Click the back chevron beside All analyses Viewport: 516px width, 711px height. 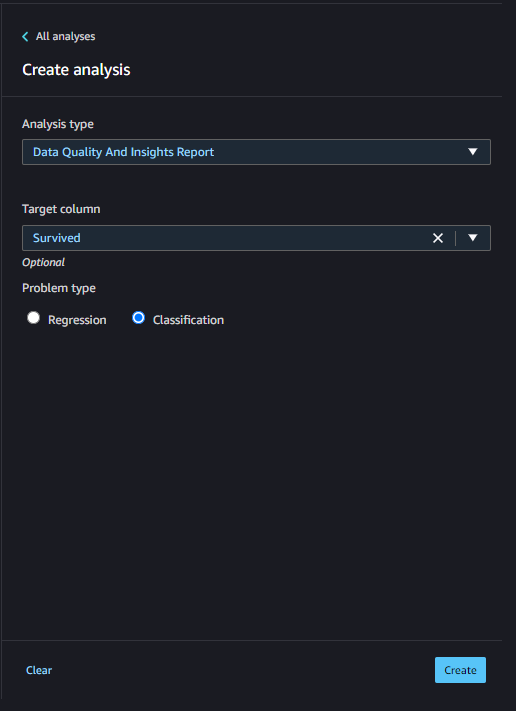[x=25, y=37]
